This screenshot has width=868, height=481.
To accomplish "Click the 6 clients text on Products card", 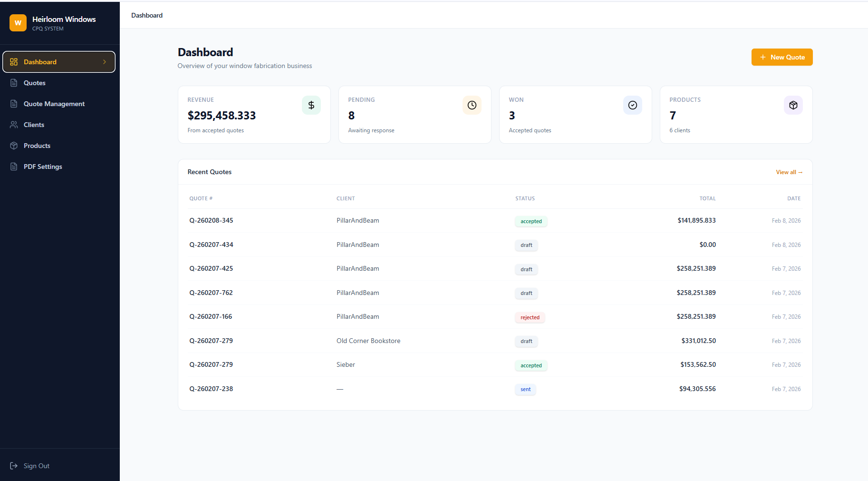I will (x=680, y=130).
